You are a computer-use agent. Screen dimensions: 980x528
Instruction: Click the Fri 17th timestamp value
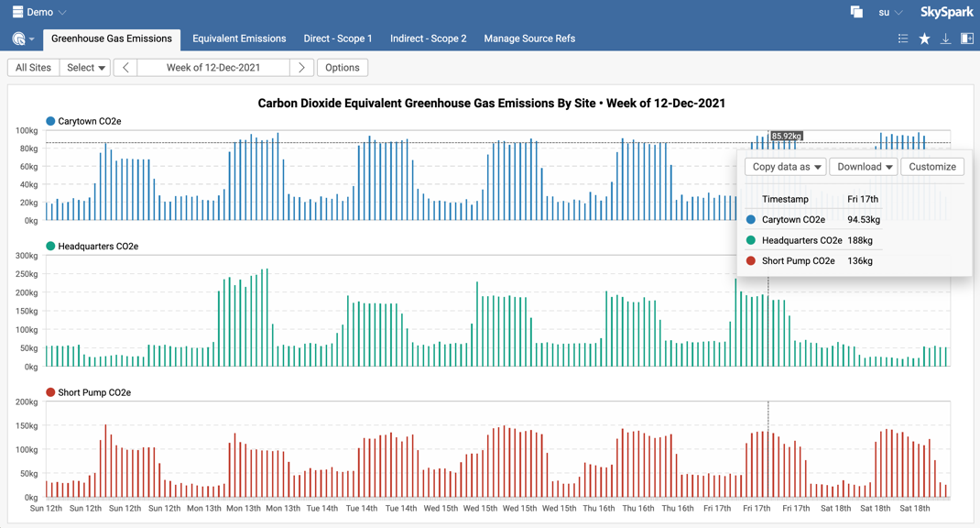[x=863, y=199]
